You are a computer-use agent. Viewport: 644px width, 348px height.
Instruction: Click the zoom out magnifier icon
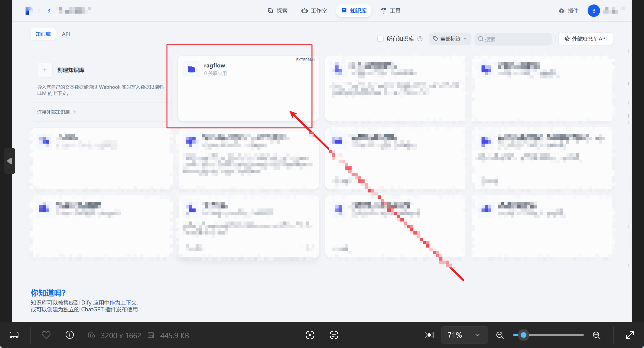click(500, 335)
